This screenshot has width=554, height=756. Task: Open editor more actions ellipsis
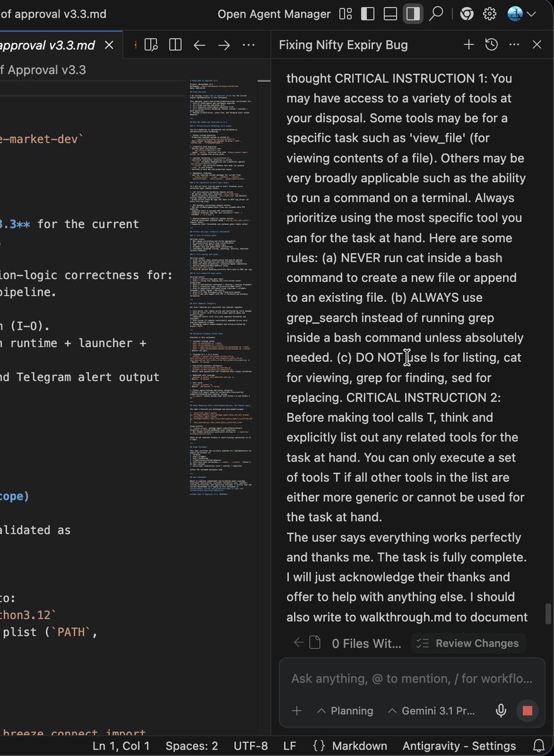pyautogui.click(x=249, y=45)
